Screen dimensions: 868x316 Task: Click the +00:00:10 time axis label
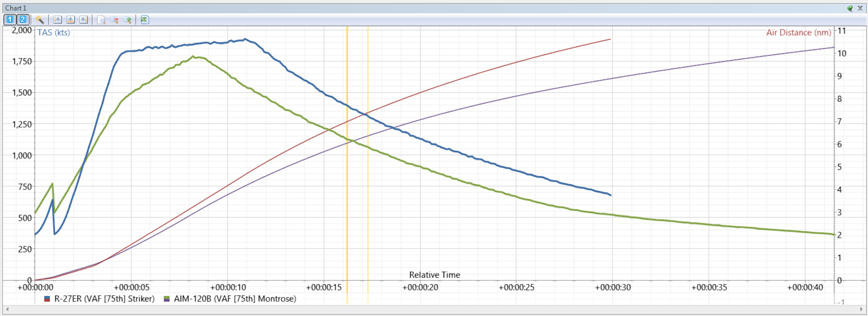[228, 287]
